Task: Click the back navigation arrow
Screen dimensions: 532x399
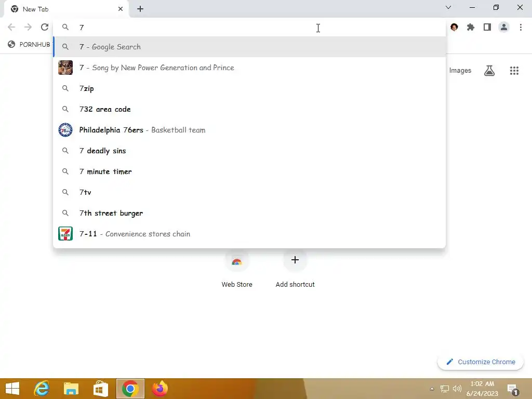Action: tap(11, 27)
